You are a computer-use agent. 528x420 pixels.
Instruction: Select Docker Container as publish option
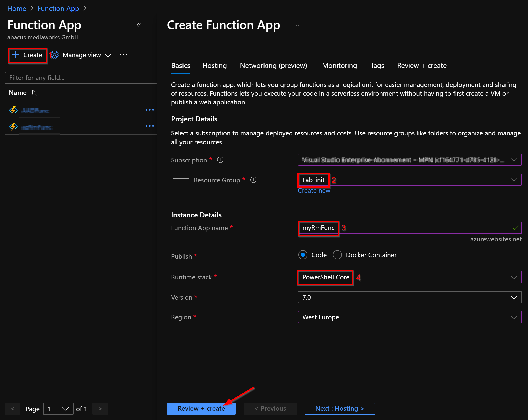click(337, 255)
